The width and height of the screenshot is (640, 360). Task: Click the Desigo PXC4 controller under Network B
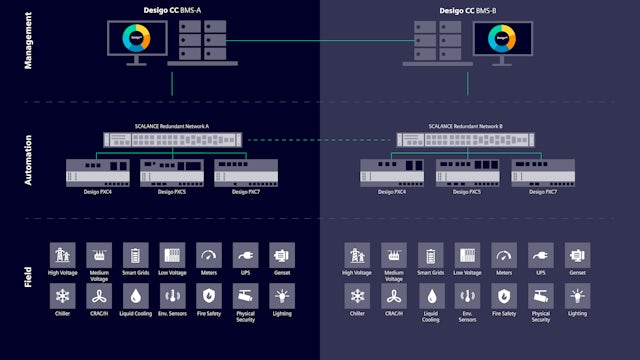click(x=392, y=173)
